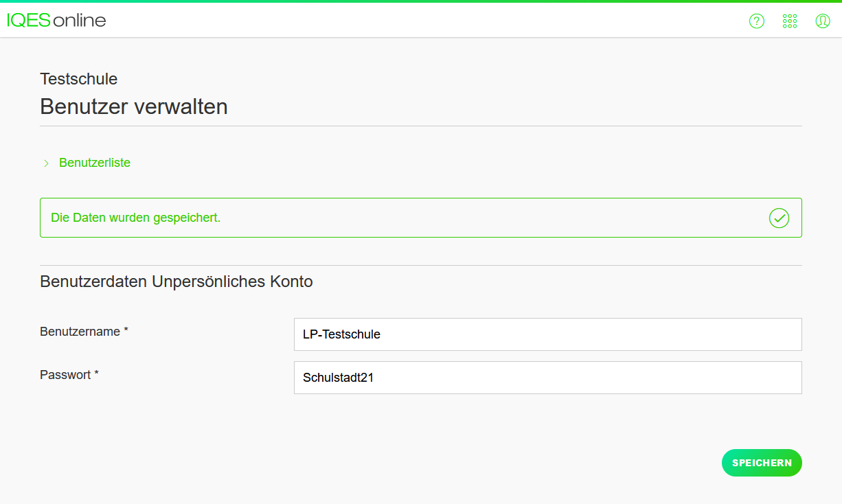Screen dimensions: 842x504
Task: Click the 'Benutzerdaten Unpersönliches Konto' section heading
Action: pos(177,282)
